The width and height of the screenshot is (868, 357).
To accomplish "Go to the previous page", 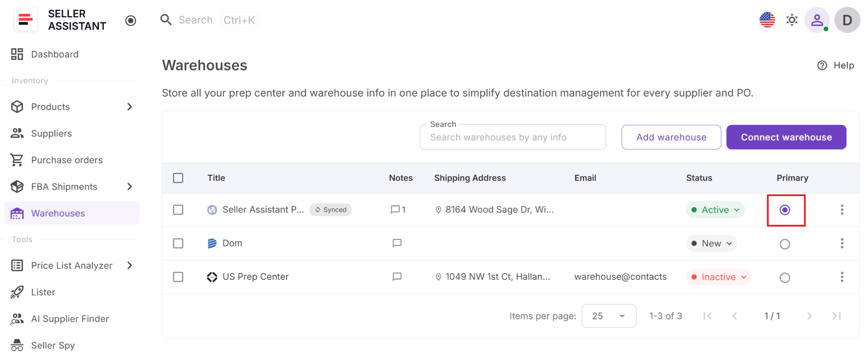I will tap(734, 316).
